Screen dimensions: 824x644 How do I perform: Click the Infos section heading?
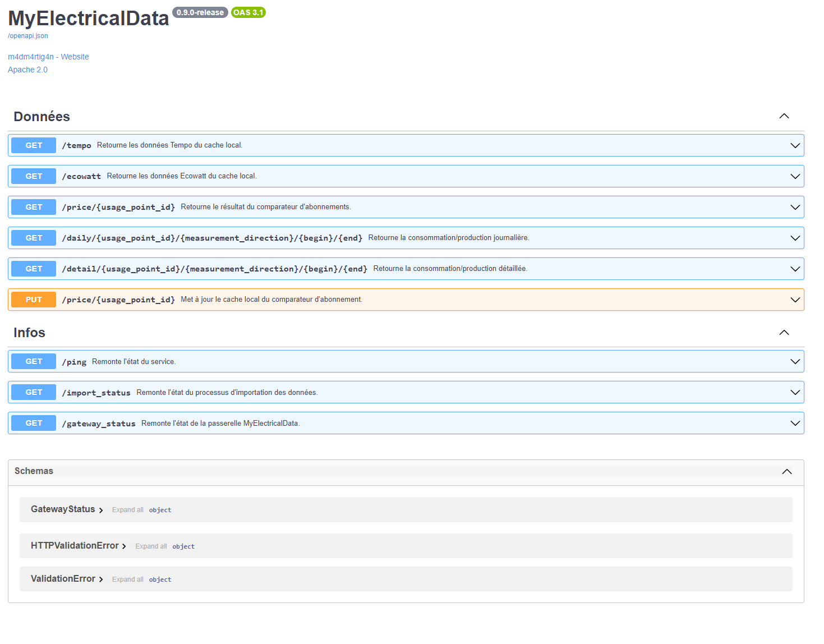click(29, 333)
